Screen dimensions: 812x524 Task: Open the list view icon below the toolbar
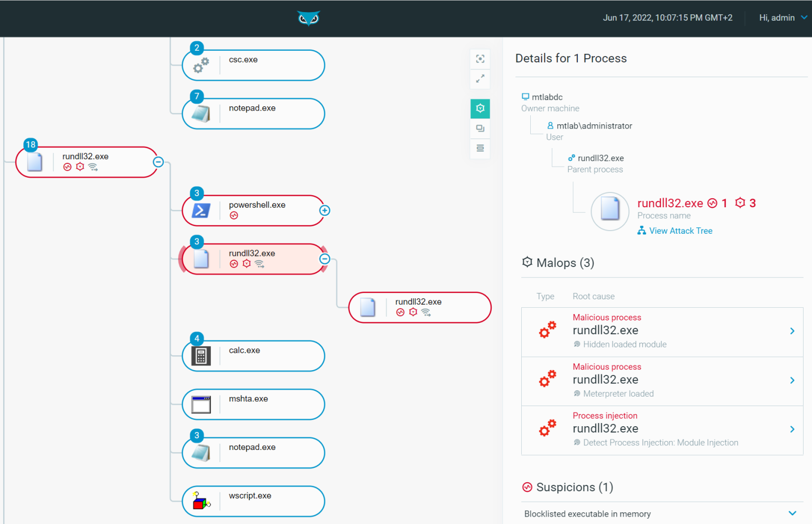point(479,149)
